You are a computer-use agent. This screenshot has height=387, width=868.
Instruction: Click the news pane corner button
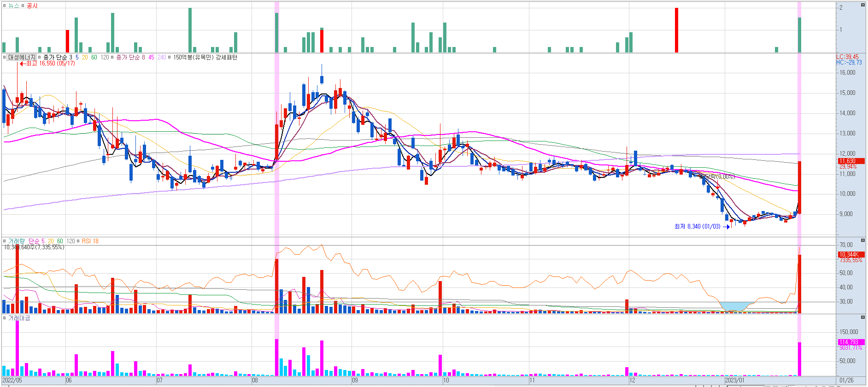pyautogui.click(x=862, y=5)
